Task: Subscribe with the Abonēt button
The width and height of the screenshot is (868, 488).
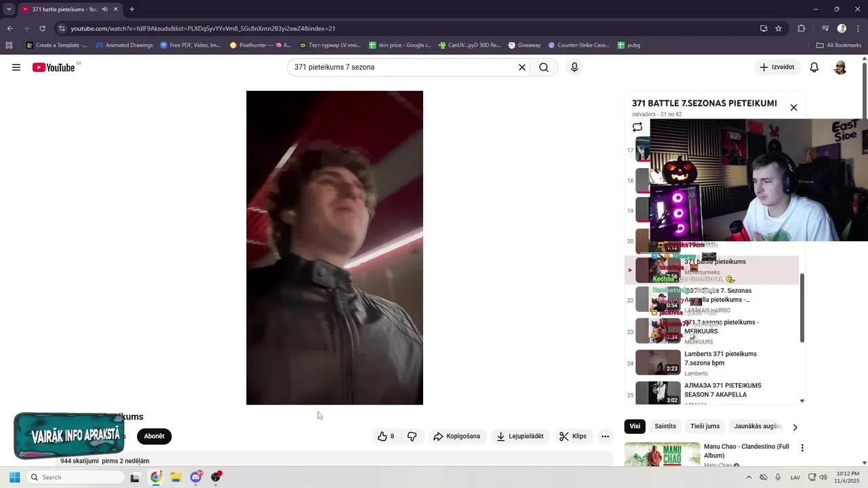Action: [154, 436]
